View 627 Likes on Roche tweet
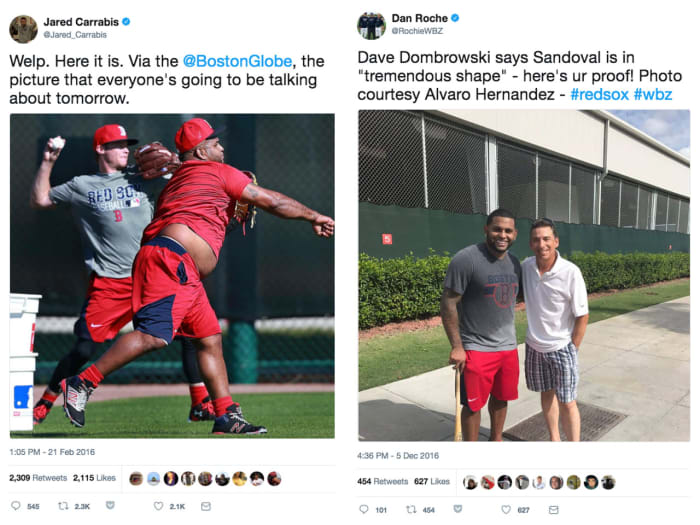Screen dimensions: 700x525 pyautogui.click(x=432, y=481)
